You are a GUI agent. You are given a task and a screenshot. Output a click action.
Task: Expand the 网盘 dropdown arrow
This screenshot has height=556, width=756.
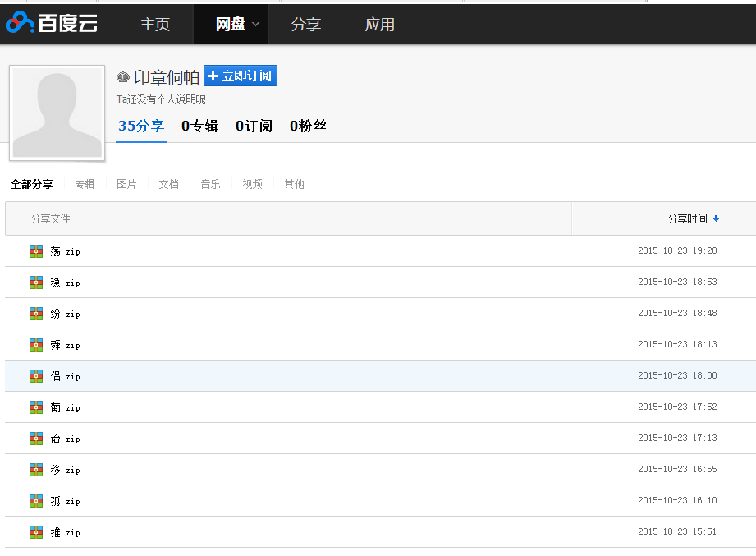click(255, 25)
